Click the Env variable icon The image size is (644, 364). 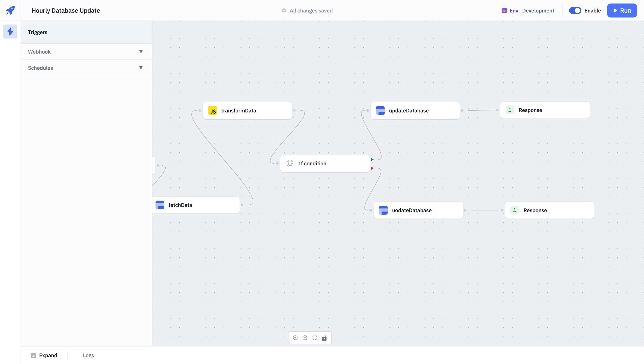[504, 10]
